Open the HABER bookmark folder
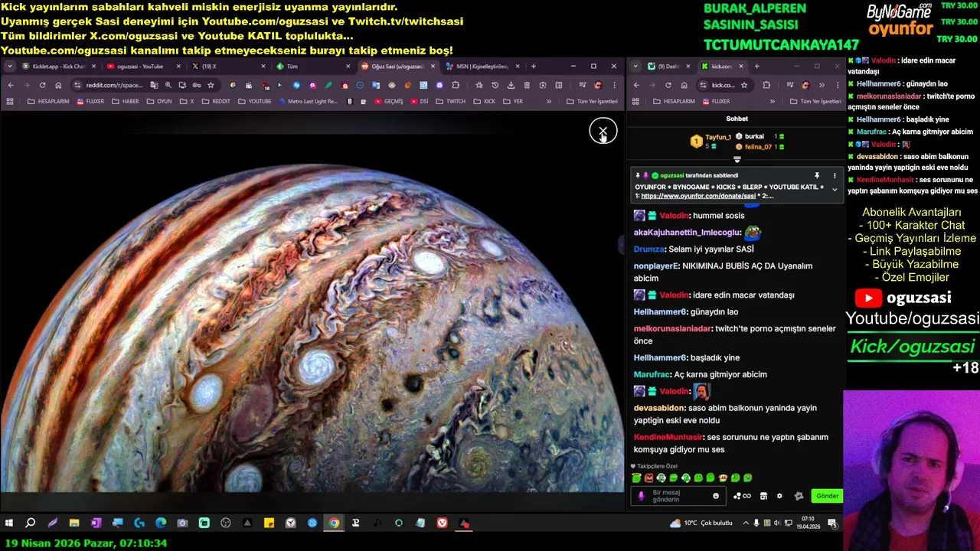 (126, 101)
